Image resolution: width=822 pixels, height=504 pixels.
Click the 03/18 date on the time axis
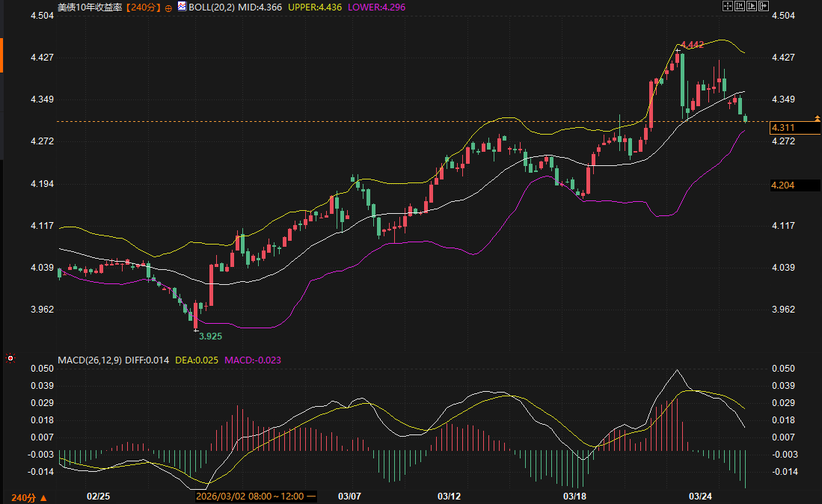575,496
